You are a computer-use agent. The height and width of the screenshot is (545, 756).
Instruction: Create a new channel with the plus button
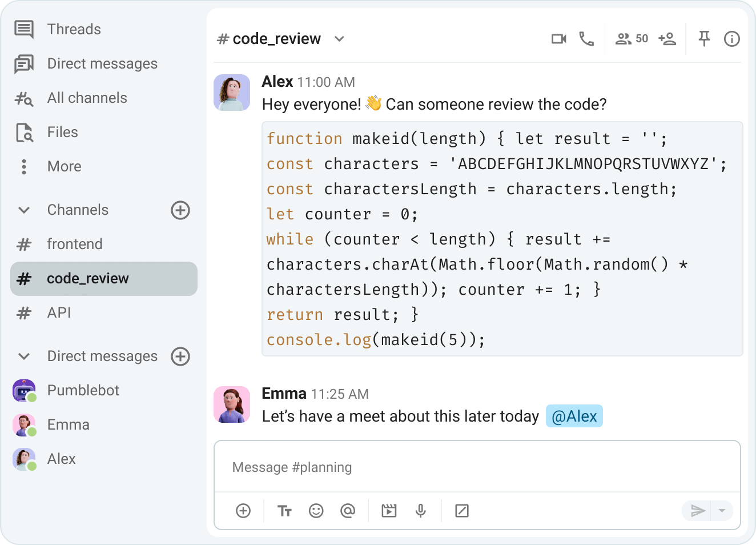[x=180, y=210]
